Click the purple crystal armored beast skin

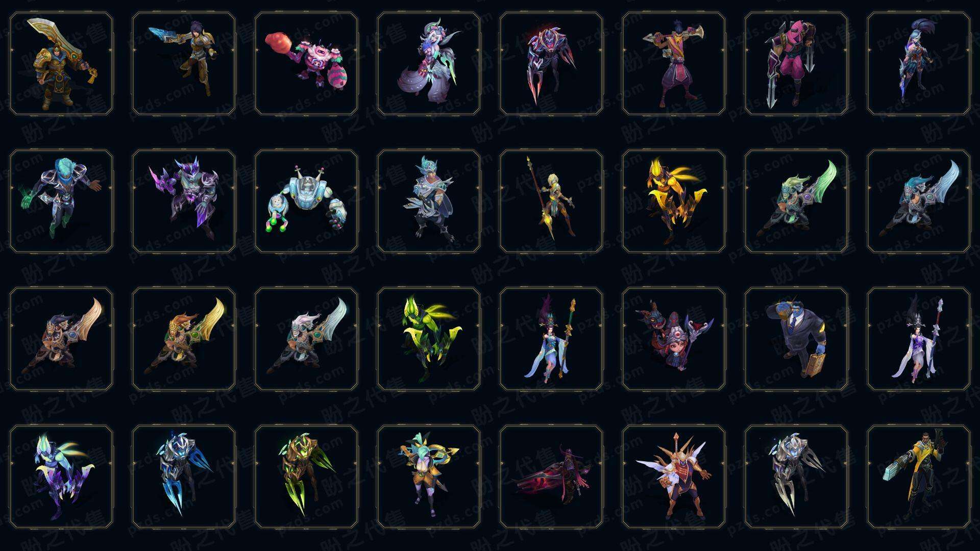pos(184,201)
